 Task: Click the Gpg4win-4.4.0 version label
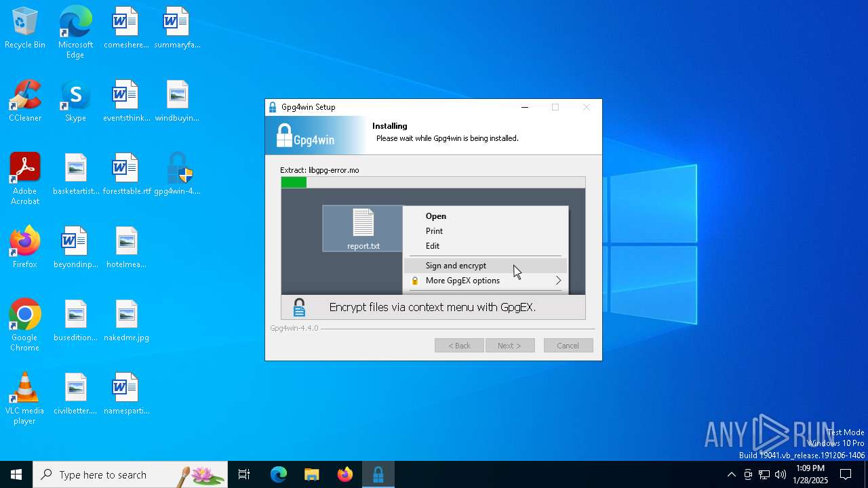click(294, 328)
